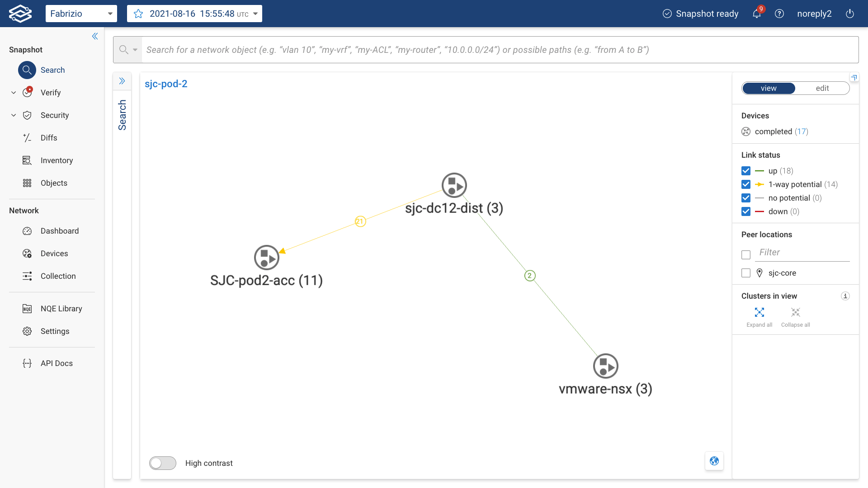Screen dimensions: 868x488
Task: Check the sjc-core peer location
Action: [745, 273]
